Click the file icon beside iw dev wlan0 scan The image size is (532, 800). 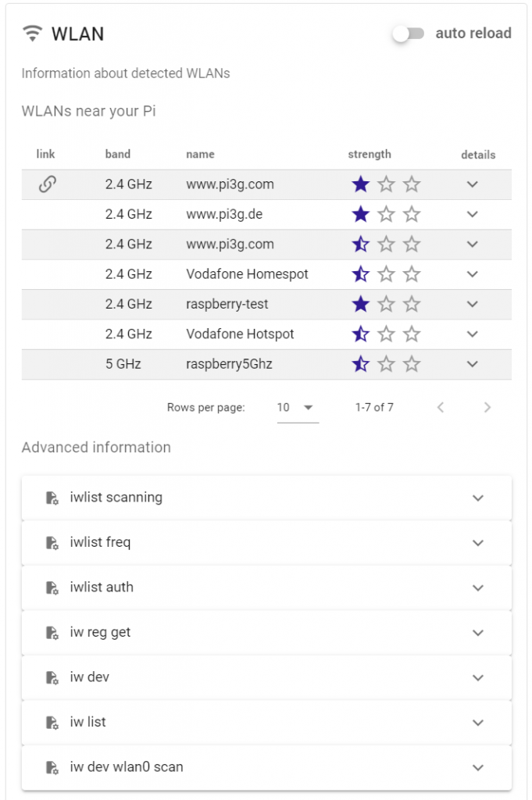(x=52, y=767)
